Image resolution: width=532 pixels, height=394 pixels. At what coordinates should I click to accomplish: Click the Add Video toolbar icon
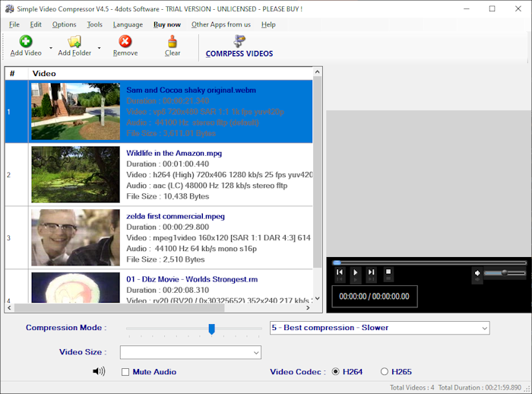pyautogui.click(x=26, y=42)
